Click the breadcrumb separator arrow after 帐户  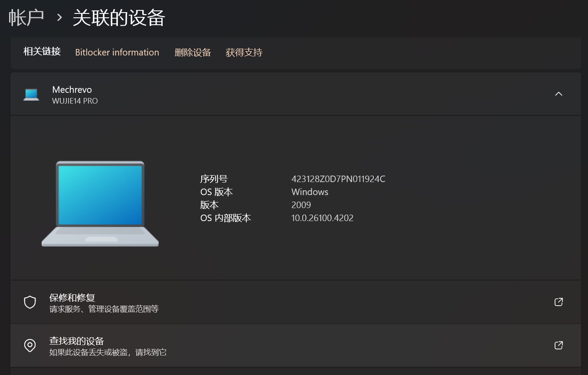[x=59, y=18]
